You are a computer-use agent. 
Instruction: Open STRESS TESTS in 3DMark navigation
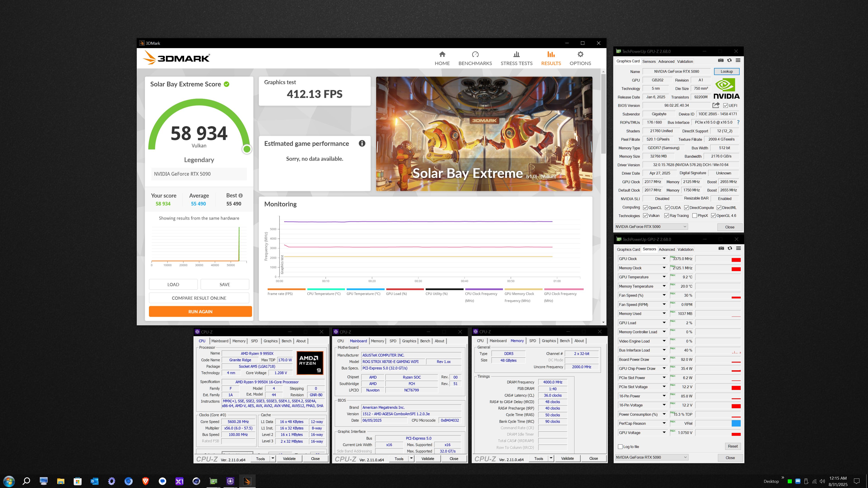[x=517, y=58]
